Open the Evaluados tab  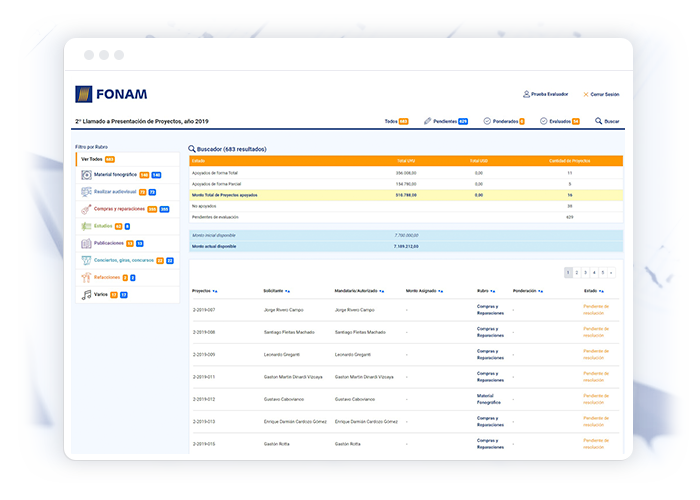point(559,121)
